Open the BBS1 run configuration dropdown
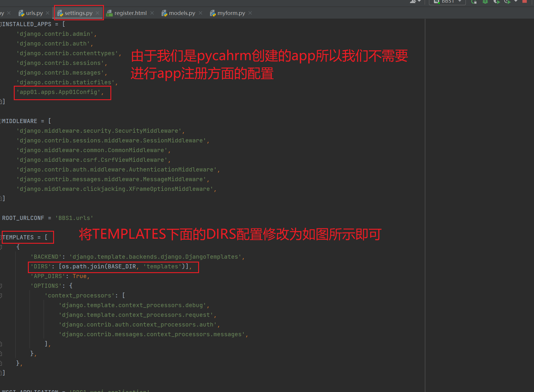 (447, 2)
